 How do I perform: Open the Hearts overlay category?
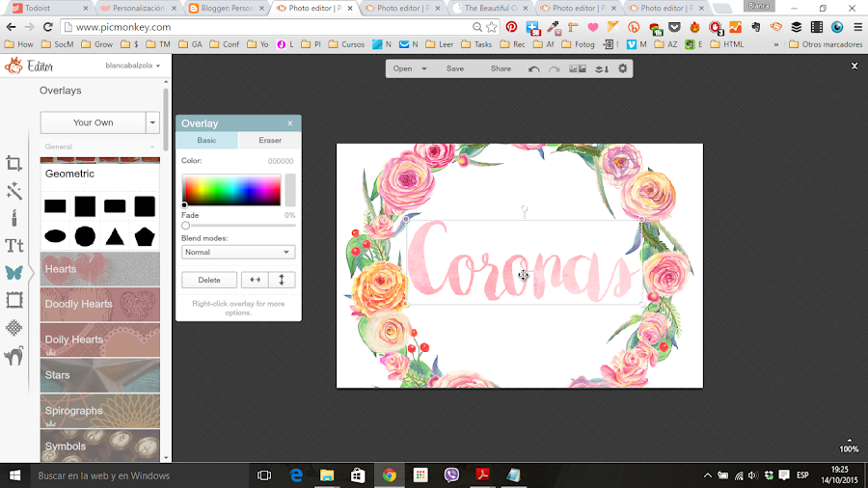(100, 269)
